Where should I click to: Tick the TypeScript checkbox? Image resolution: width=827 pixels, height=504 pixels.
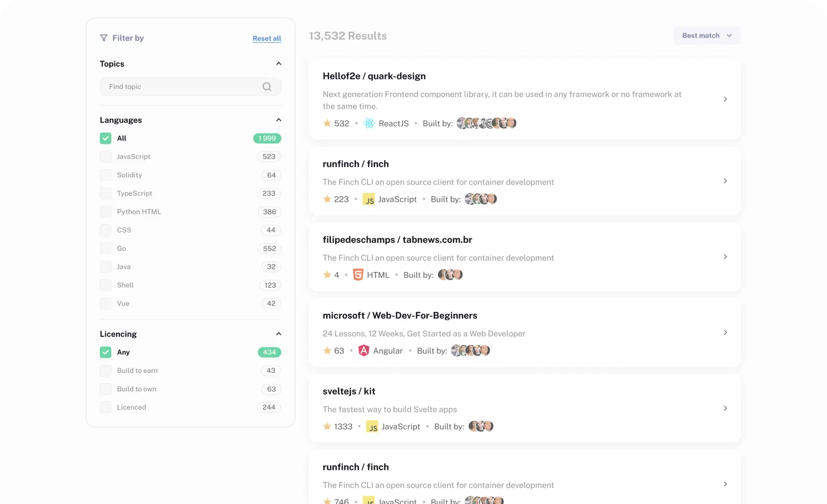(x=106, y=194)
